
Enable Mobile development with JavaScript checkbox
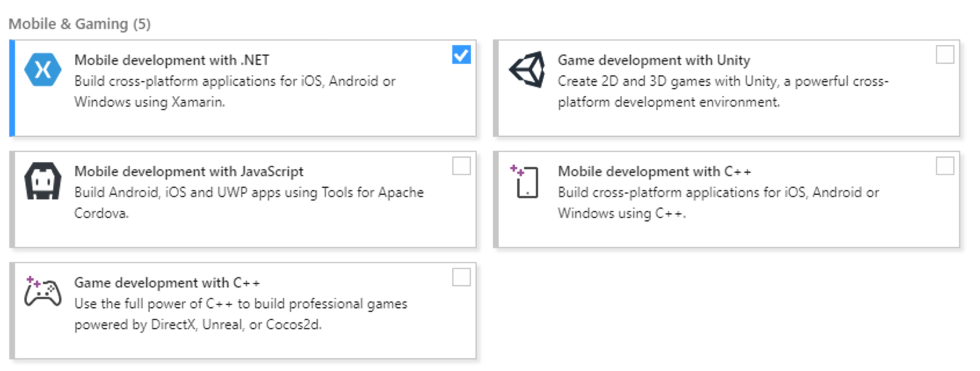pyautogui.click(x=462, y=166)
